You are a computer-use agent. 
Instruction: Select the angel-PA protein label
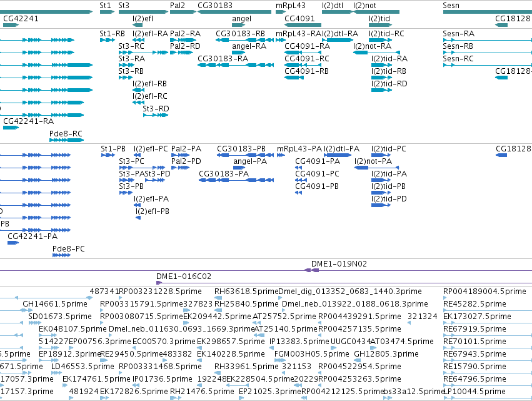(x=250, y=161)
